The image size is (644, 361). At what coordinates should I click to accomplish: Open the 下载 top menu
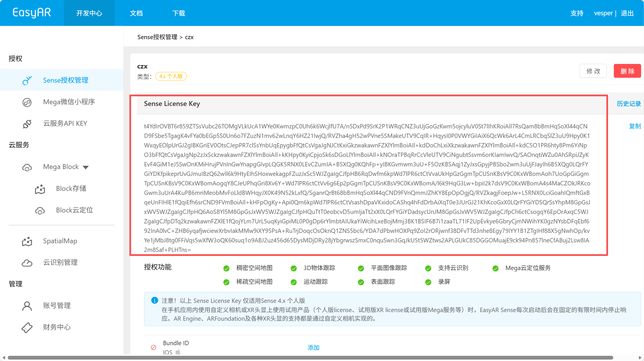click(x=179, y=13)
